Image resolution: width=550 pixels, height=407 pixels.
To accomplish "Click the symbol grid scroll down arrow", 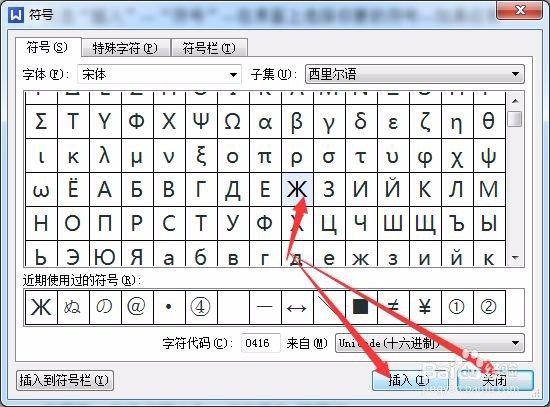I will tap(515, 258).
